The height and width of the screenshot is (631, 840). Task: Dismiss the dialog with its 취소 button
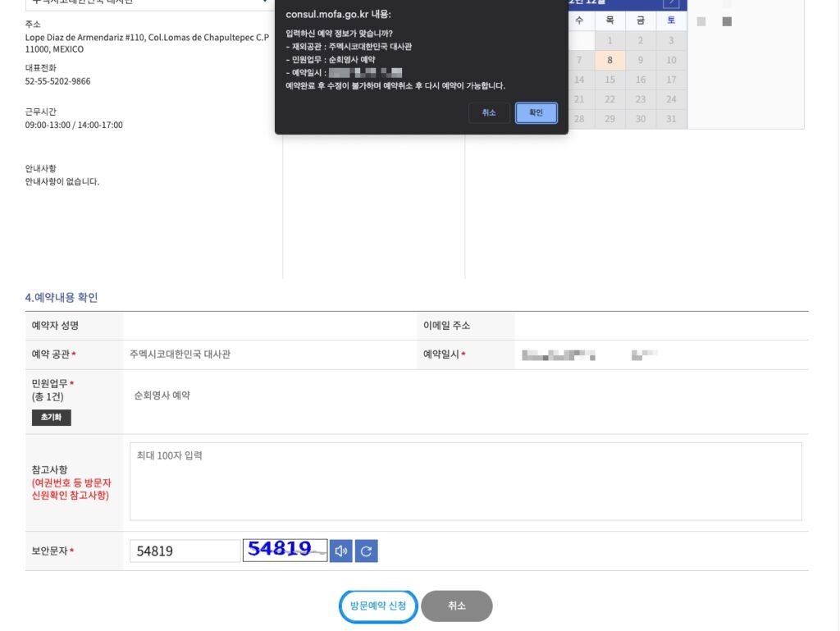(489, 112)
